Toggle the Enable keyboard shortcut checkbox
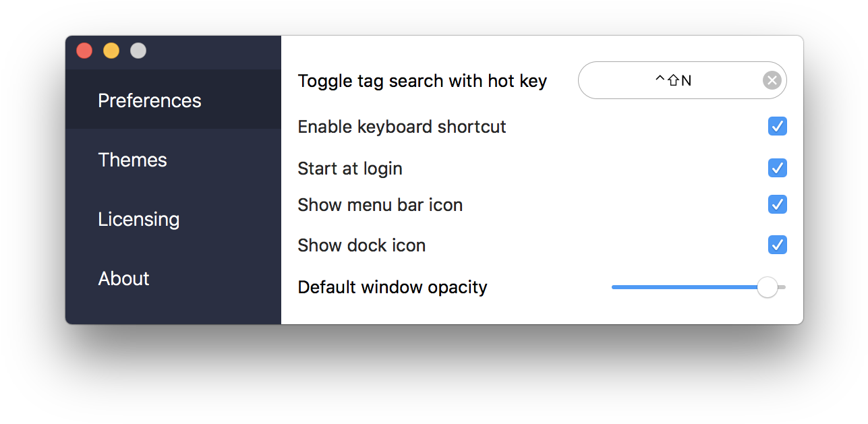This screenshot has width=868, height=424. pos(778,126)
